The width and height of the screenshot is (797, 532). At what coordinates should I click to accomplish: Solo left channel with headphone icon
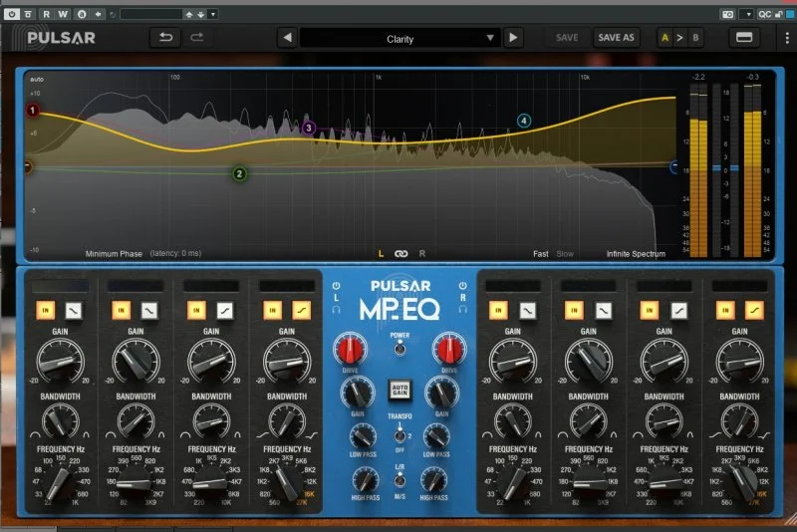tap(336, 309)
